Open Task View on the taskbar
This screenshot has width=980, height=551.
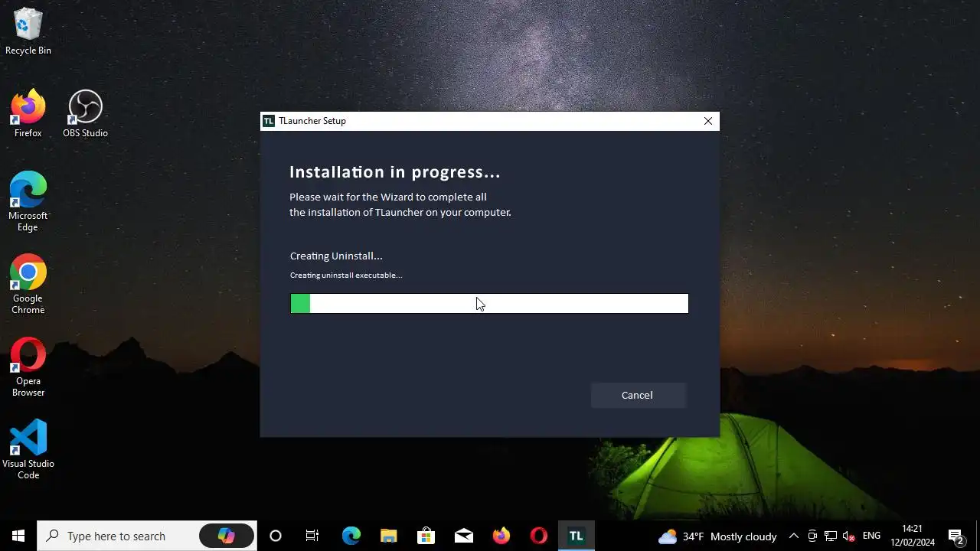(x=312, y=536)
